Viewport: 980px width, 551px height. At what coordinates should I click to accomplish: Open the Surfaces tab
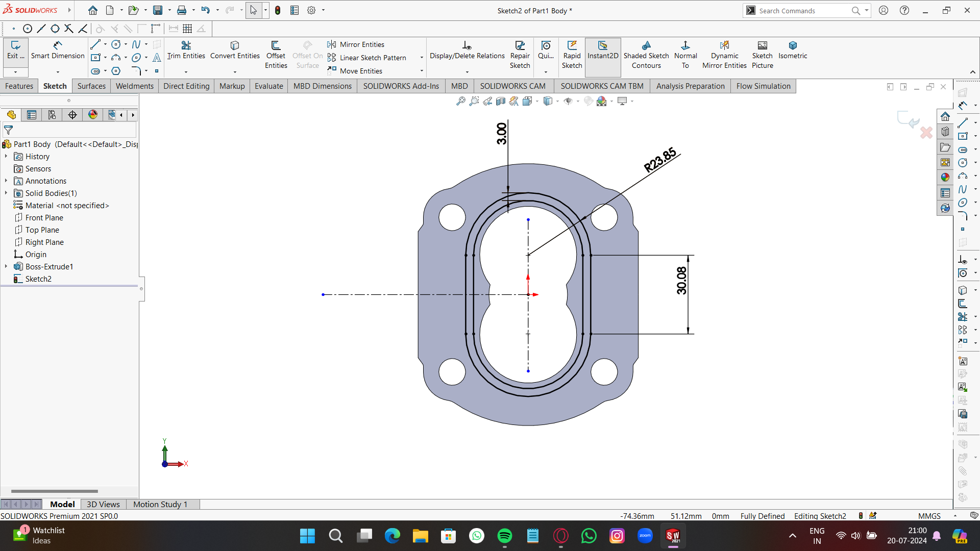tap(91, 86)
